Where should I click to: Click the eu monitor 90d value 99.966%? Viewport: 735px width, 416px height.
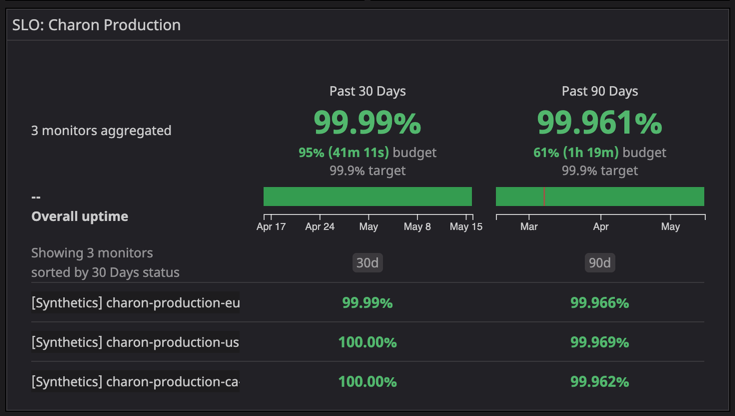point(600,303)
